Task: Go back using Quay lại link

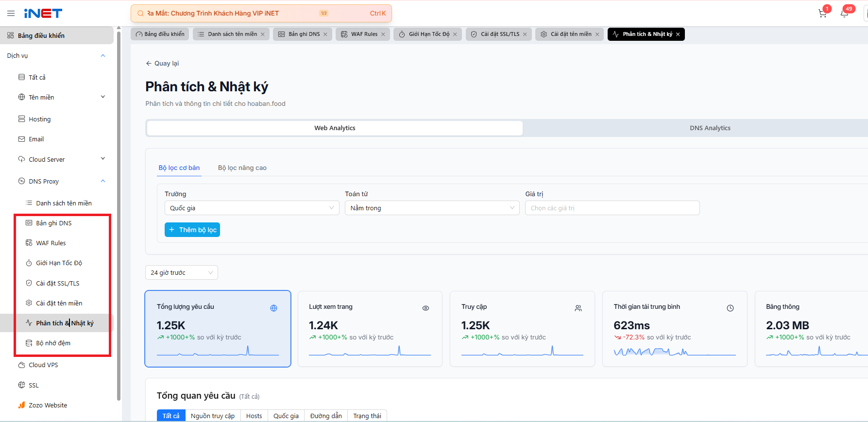Action: (x=162, y=63)
